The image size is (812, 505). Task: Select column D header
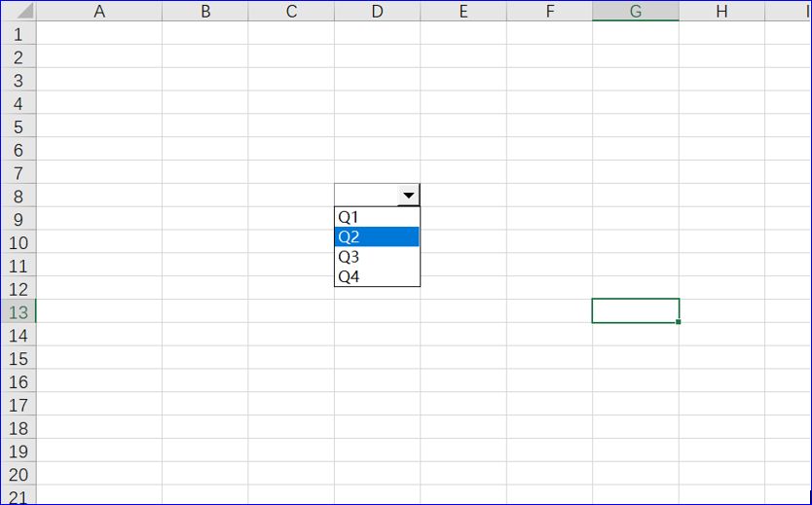coord(377,11)
